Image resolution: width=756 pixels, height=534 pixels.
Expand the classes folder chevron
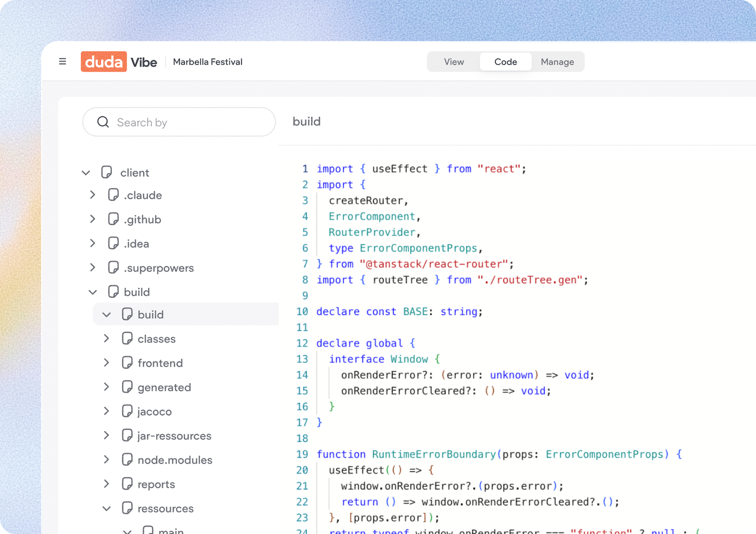(x=106, y=338)
